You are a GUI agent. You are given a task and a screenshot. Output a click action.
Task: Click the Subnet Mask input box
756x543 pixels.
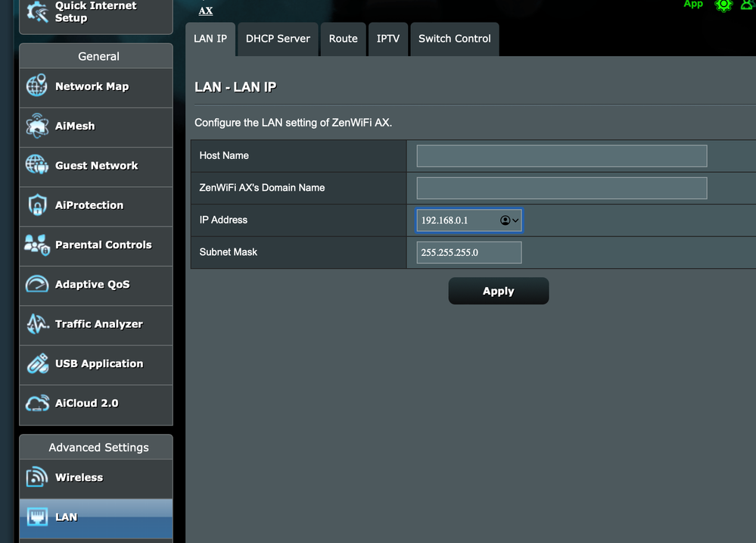point(468,252)
